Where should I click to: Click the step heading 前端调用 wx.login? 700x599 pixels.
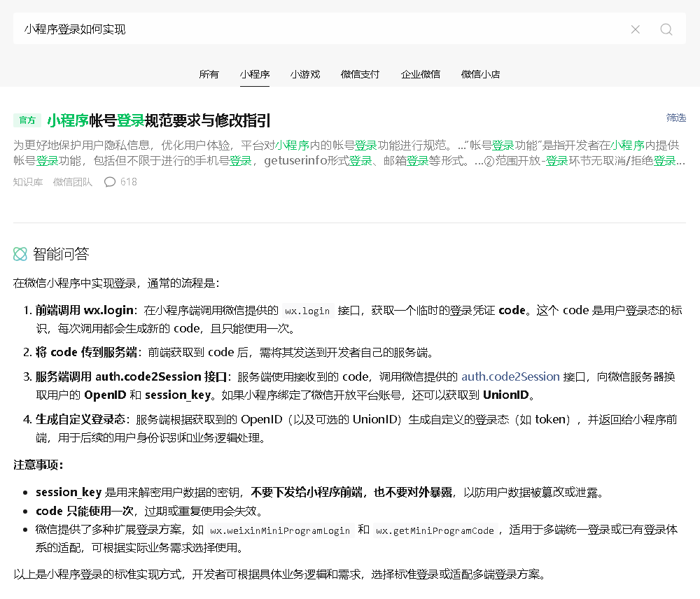tap(85, 310)
